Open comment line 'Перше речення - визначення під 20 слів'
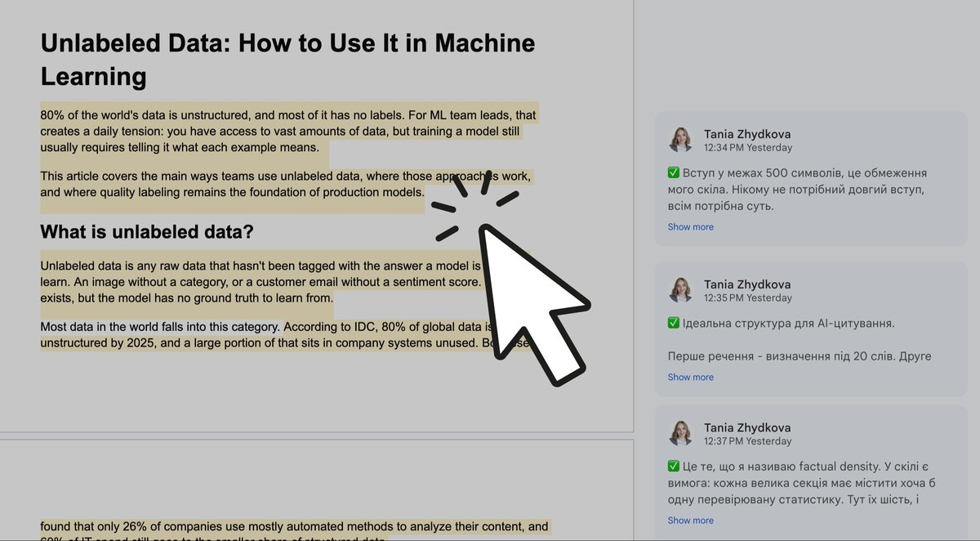The height and width of the screenshot is (541, 980). tap(800, 356)
